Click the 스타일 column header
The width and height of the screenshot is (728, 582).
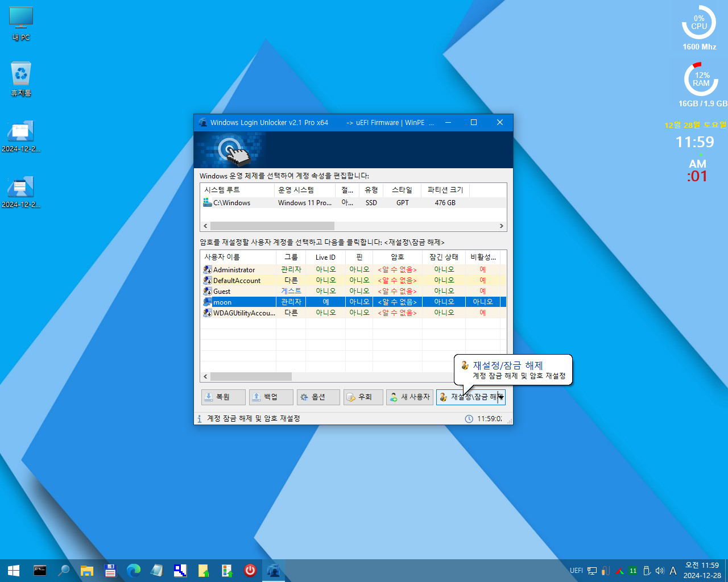[402, 190]
